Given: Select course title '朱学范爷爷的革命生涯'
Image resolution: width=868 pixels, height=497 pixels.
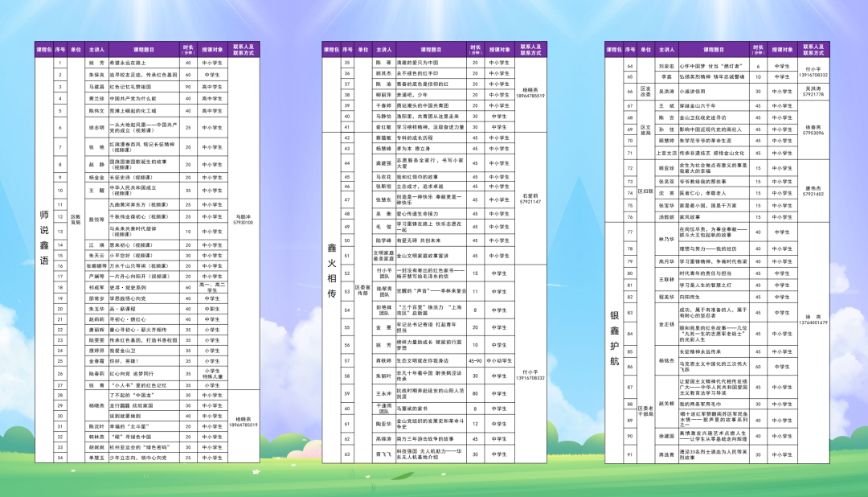Looking at the screenshot, I should (x=706, y=142).
